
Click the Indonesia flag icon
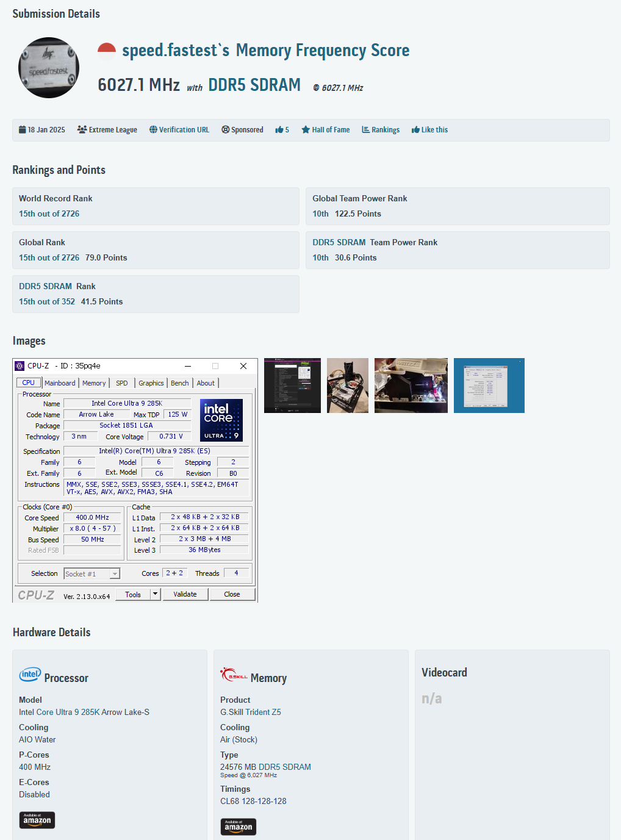click(x=107, y=51)
